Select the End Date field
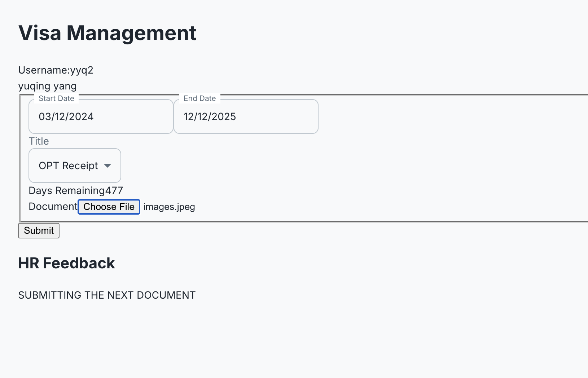 point(246,116)
